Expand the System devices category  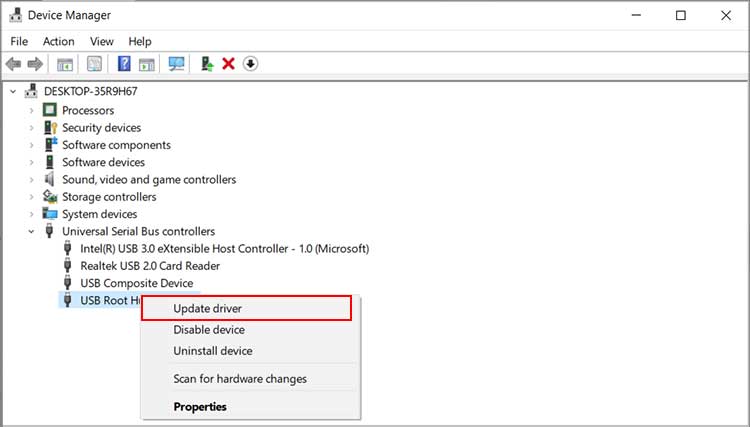pyautogui.click(x=32, y=214)
